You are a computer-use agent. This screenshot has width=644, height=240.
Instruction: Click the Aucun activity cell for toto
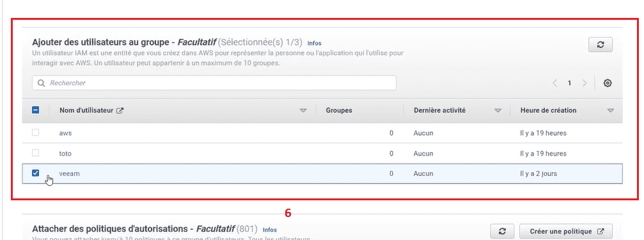click(423, 154)
